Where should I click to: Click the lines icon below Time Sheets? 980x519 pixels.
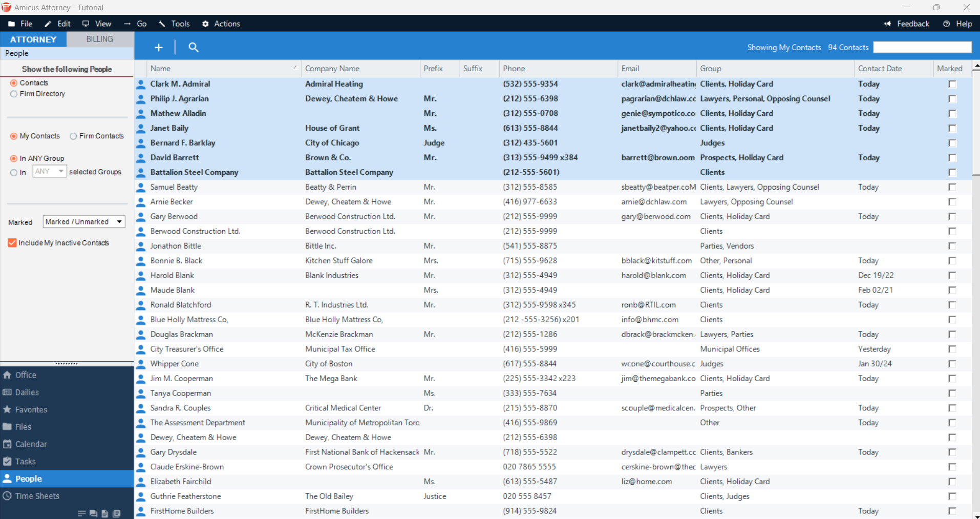(x=81, y=513)
